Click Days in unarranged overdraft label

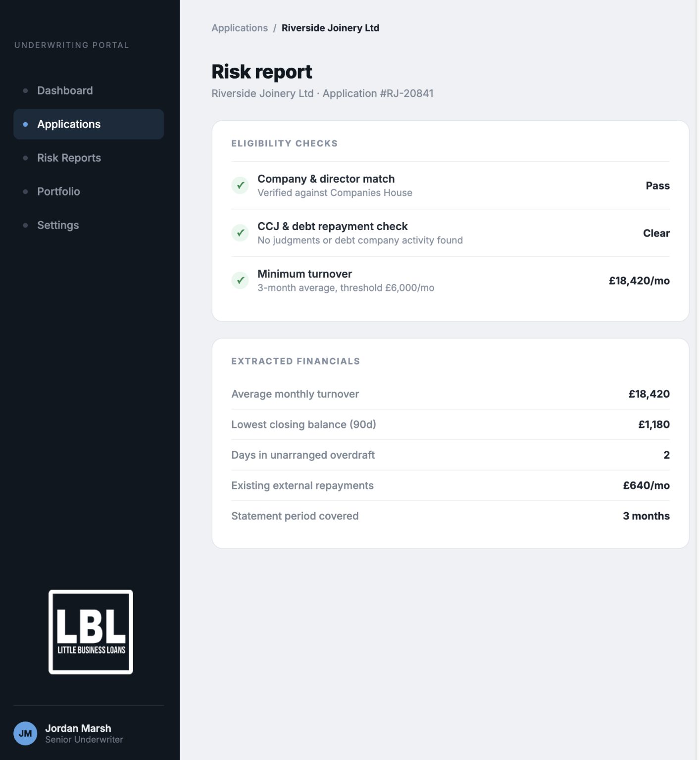tap(303, 455)
